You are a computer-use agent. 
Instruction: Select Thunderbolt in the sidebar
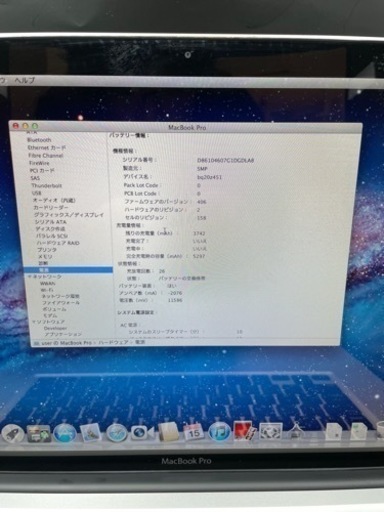(46, 186)
